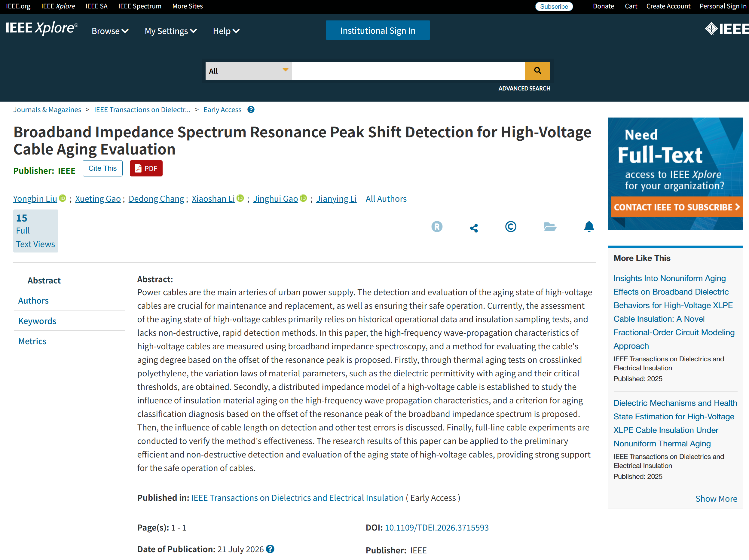Open IEEE Spectrum top bar link
This screenshot has width=749, height=560.
139,6
